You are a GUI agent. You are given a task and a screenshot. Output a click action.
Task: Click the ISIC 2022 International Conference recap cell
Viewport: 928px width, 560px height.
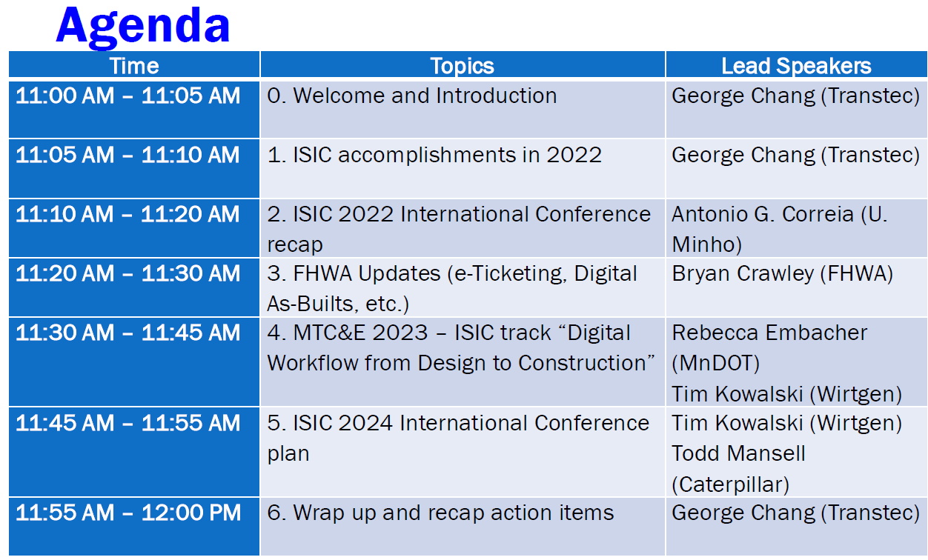463,227
